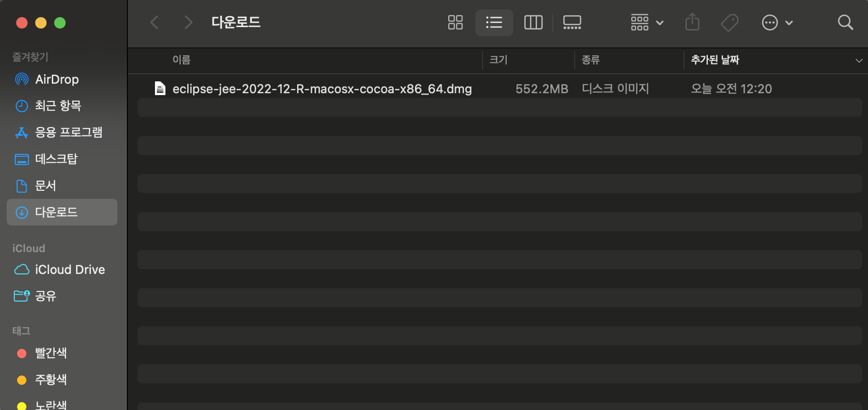Image resolution: width=868 pixels, height=410 pixels.
Task: Click the tag edit icon
Action: (730, 22)
